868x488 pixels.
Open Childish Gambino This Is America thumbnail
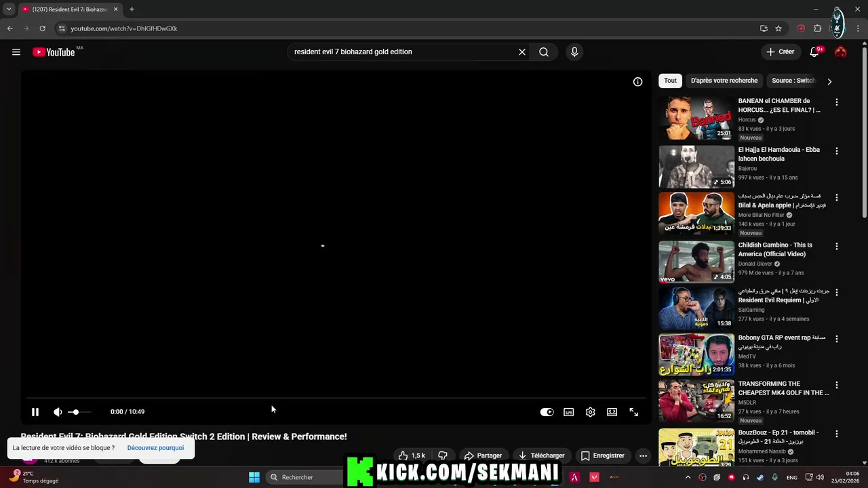(x=696, y=262)
